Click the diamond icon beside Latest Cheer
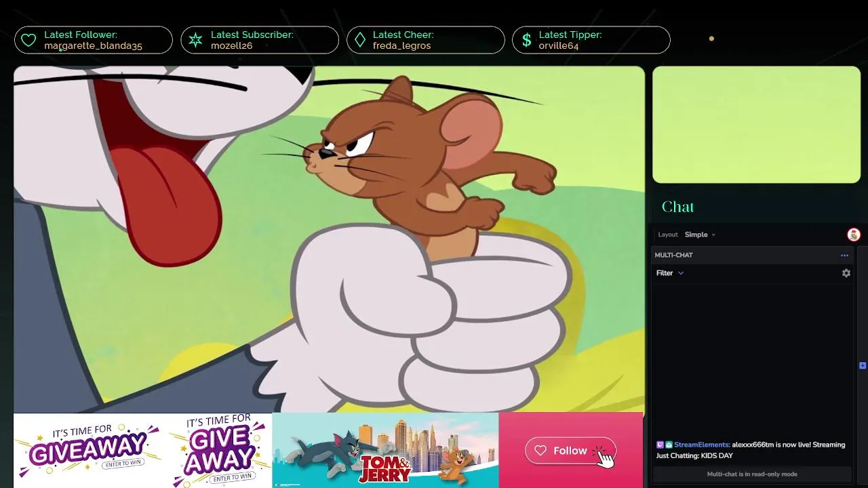 tap(360, 41)
